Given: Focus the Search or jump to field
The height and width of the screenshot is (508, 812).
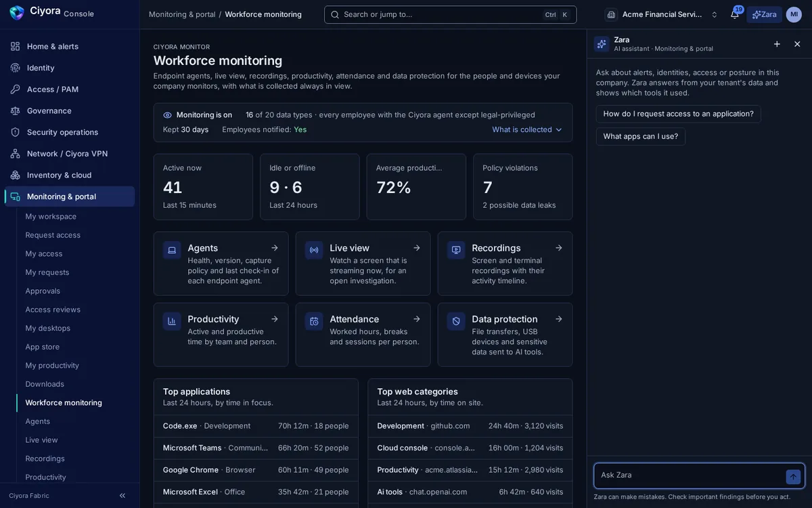Looking at the screenshot, I should point(450,14).
